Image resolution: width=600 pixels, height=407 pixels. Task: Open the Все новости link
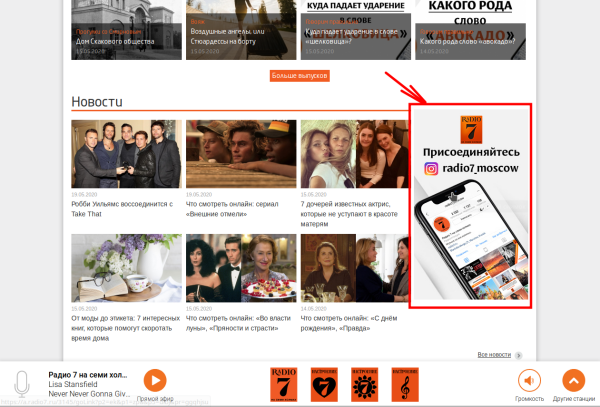[x=494, y=355]
